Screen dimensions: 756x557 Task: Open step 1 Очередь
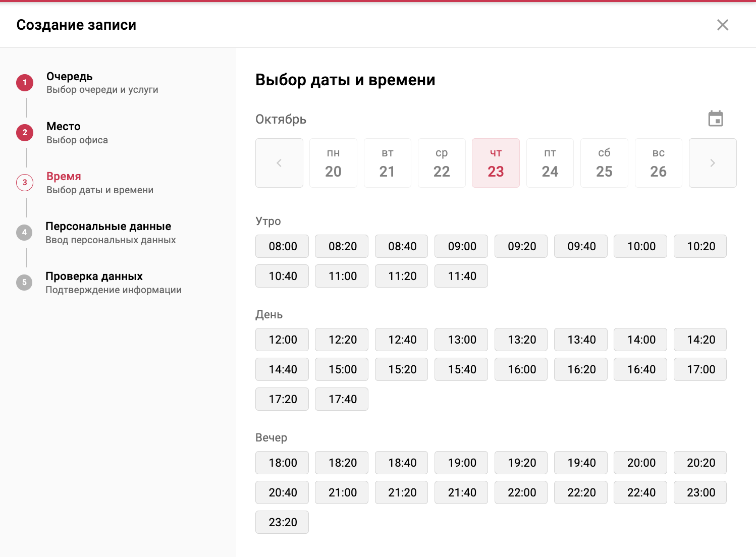point(87,83)
